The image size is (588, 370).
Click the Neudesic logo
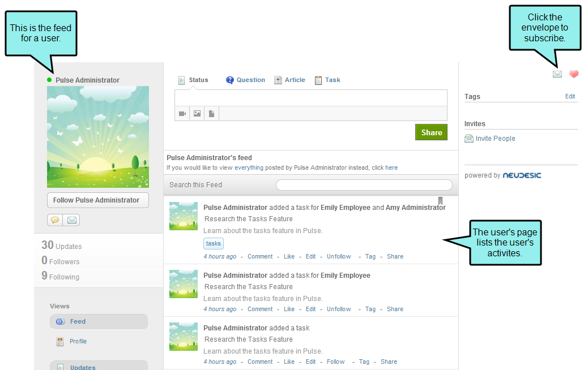(x=522, y=175)
